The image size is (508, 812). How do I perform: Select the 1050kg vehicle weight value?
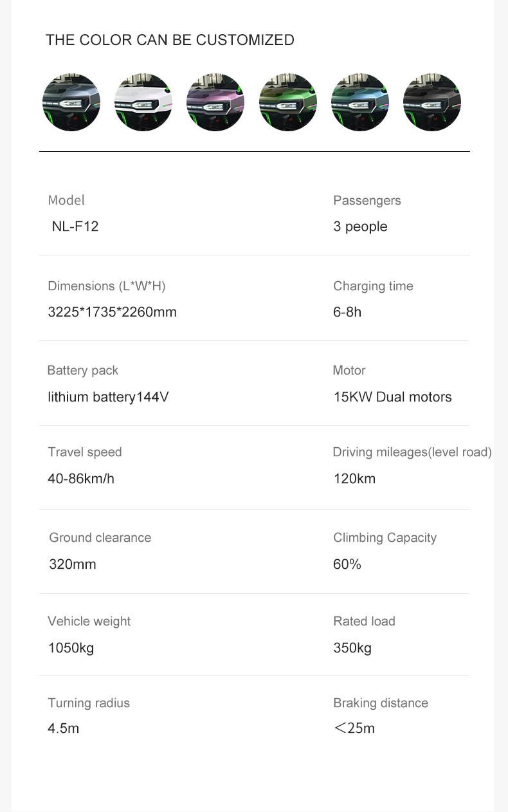(71, 648)
